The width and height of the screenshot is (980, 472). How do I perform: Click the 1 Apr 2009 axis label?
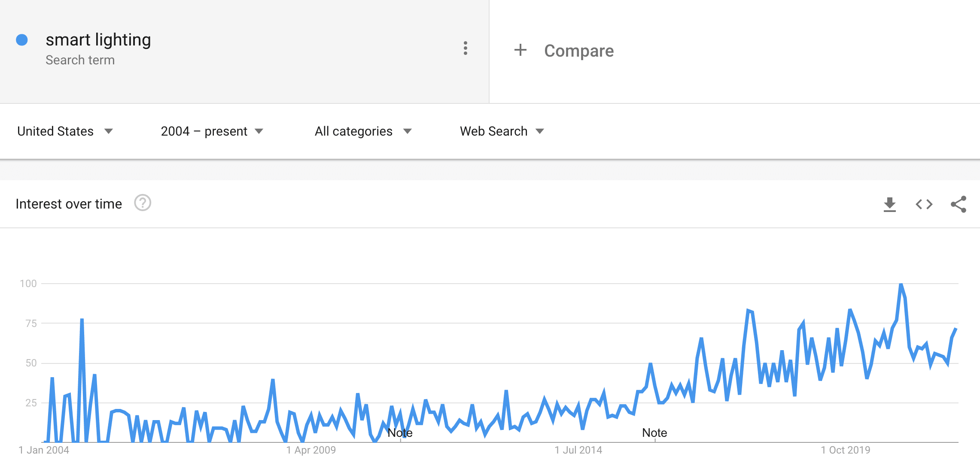click(x=311, y=450)
